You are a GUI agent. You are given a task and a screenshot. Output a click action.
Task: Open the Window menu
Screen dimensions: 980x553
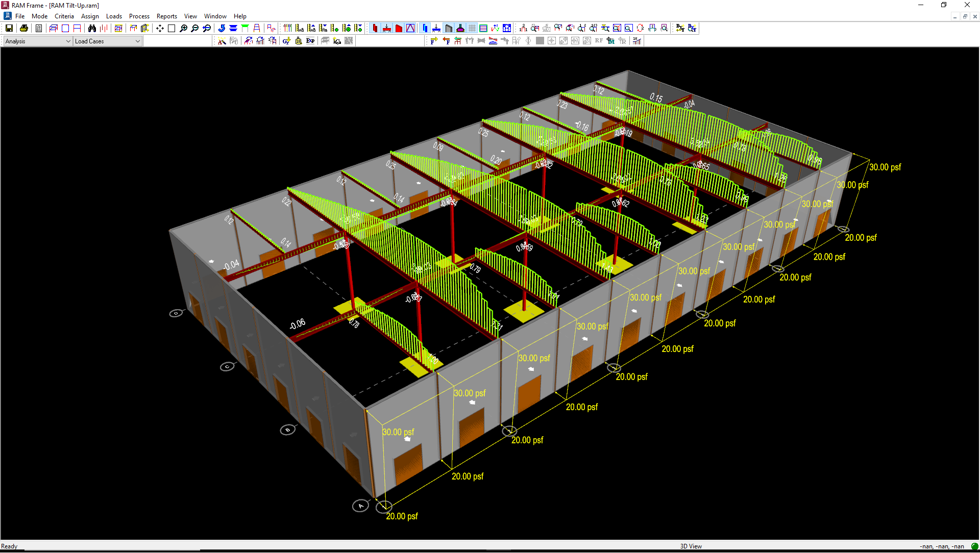click(215, 16)
